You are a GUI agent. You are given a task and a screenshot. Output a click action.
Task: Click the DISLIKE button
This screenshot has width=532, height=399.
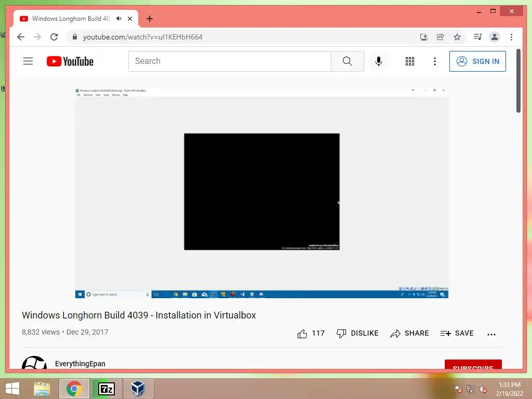pyautogui.click(x=357, y=334)
